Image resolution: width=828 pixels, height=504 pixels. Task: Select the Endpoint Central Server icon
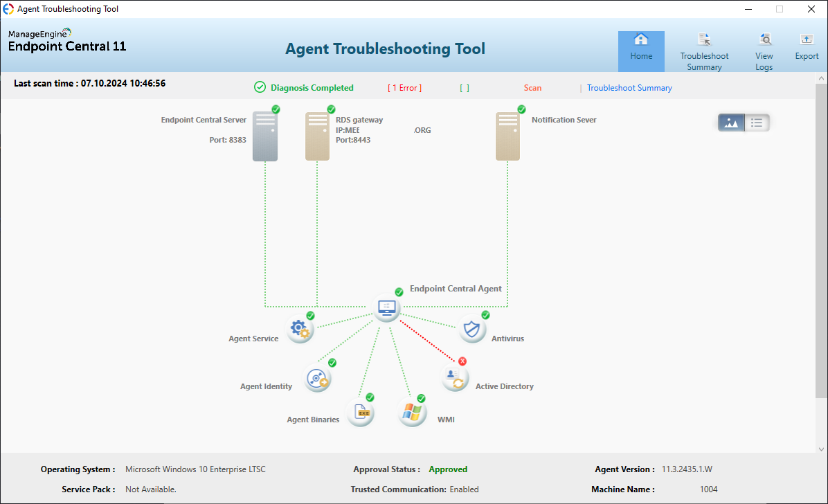[x=265, y=136]
